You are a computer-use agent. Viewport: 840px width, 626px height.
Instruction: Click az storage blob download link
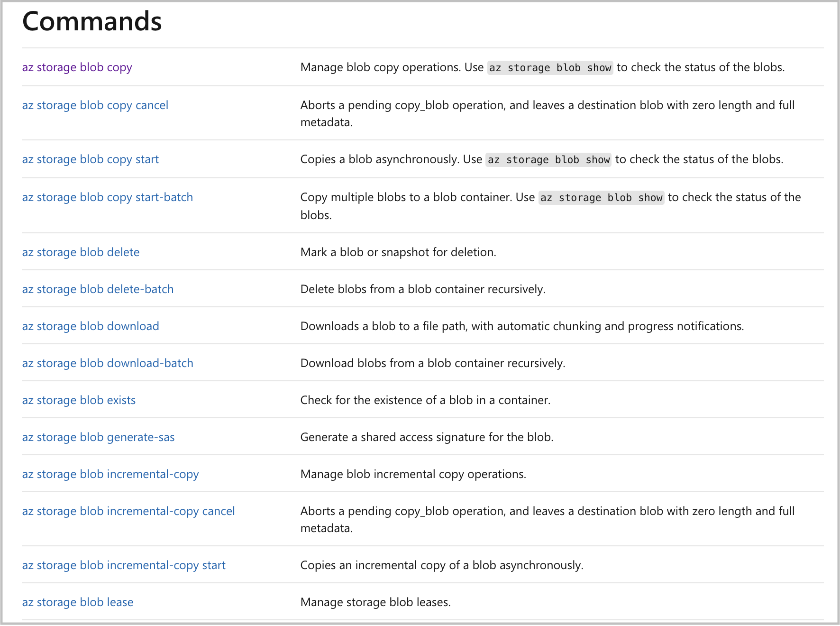coord(91,326)
